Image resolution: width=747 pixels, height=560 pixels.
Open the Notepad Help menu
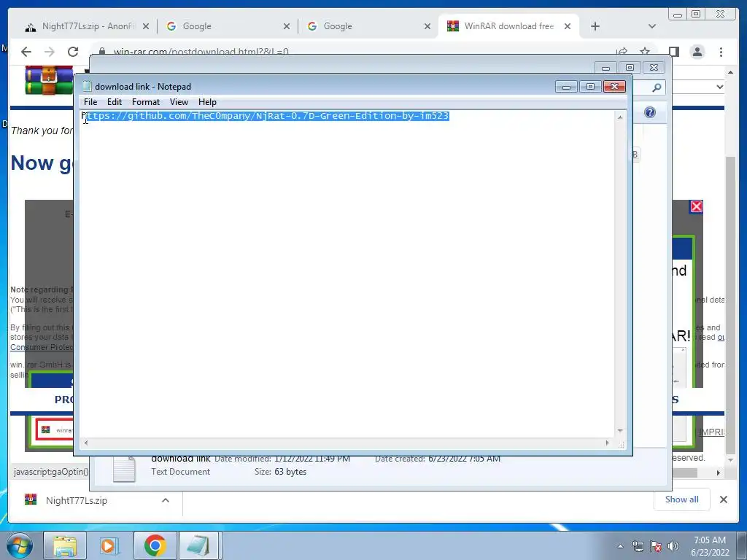(207, 102)
